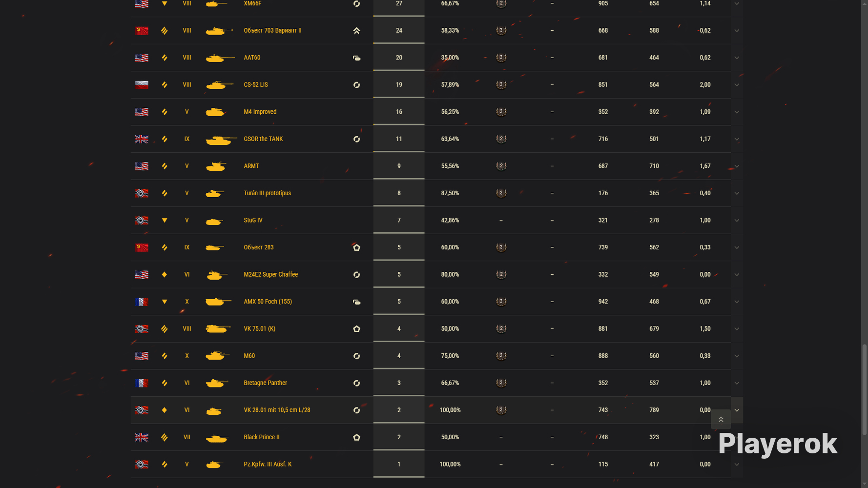Click the French flag for AMX 50 Foch (155)
The image size is (868, 488).
click(142, 302)
